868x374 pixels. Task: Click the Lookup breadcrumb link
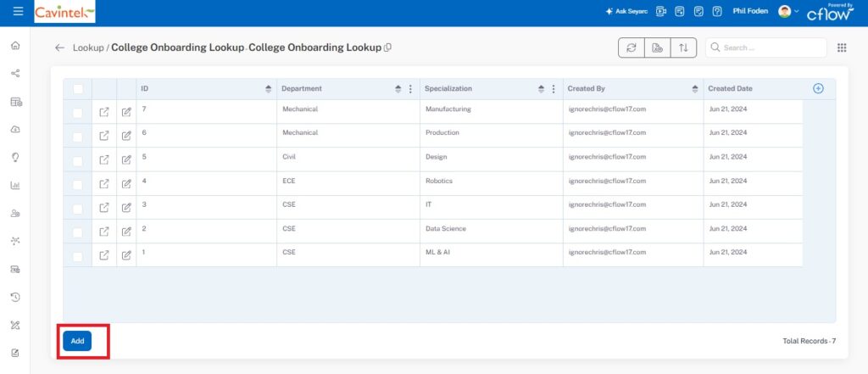87,48
